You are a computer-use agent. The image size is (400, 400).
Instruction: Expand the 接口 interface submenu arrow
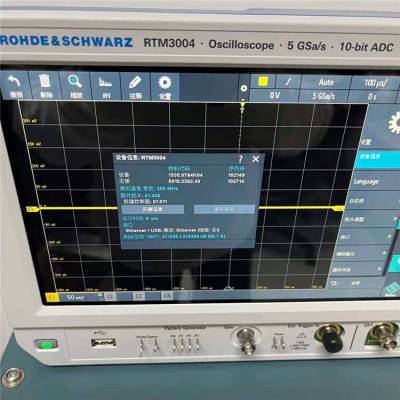[x=390, y=236]
